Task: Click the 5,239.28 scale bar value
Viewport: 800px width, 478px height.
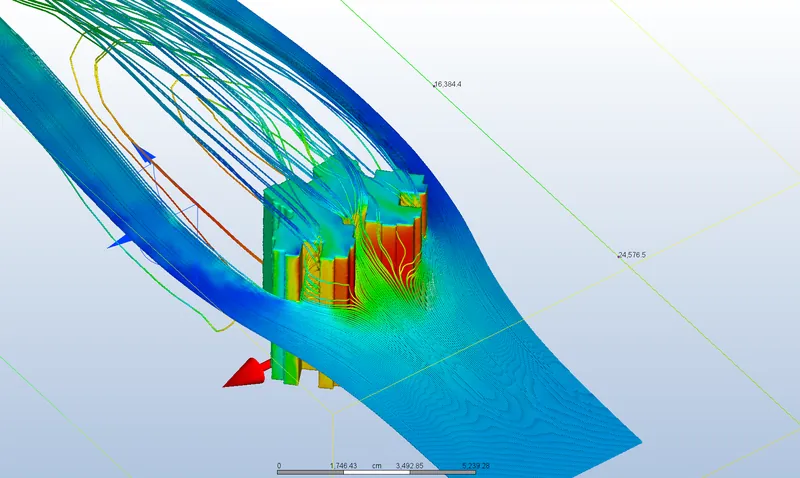Action: pos(476,466)
